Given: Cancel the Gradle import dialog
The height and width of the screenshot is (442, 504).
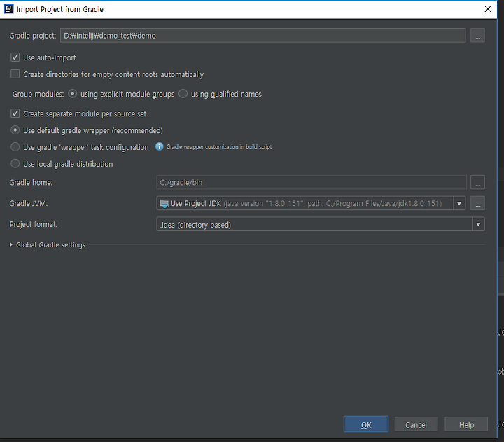Looking at the screenshot, I should pos(416,424).
